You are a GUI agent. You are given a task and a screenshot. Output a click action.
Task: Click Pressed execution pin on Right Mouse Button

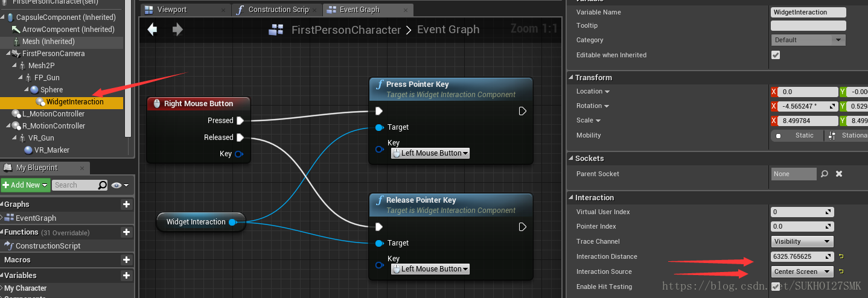(x=240, y=121)
